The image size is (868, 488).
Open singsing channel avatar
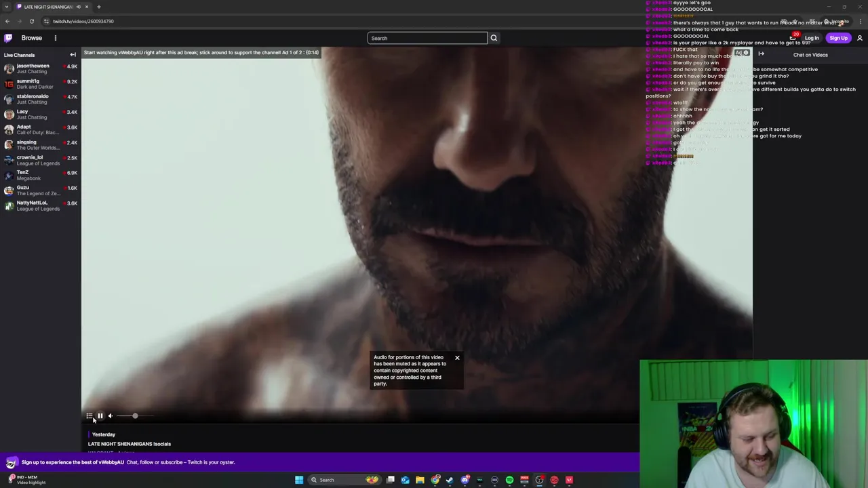pyautogui.click(x=9, y=145)
